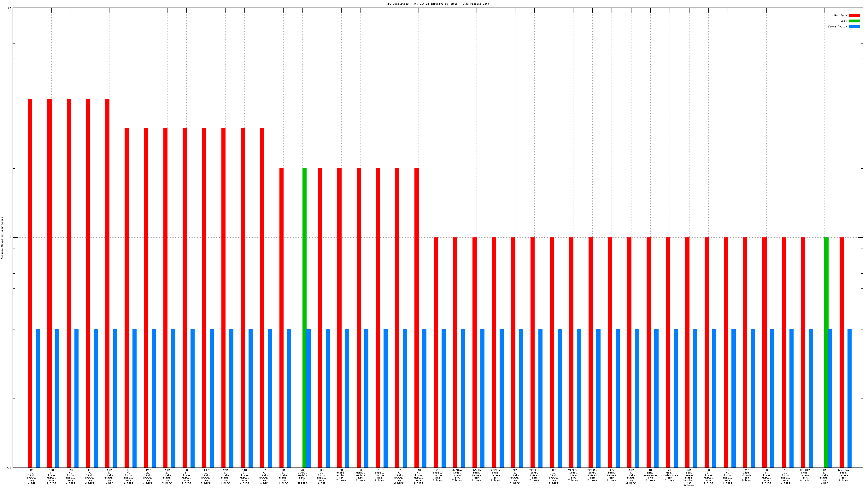Select the 1ff.iadb.isipp.com axis label
Viewport: 868px width, 488px height.
pyautogui.click(x=612, y=475)
